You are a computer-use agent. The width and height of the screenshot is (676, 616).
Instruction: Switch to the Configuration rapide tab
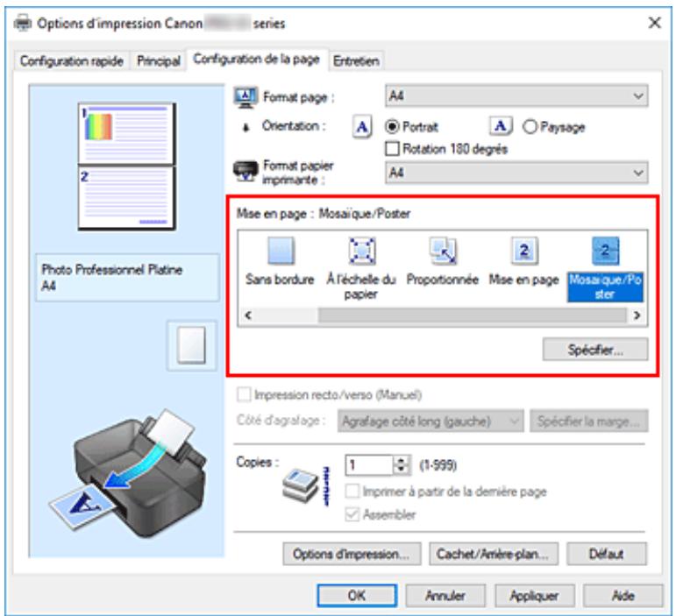pos(72,60)
